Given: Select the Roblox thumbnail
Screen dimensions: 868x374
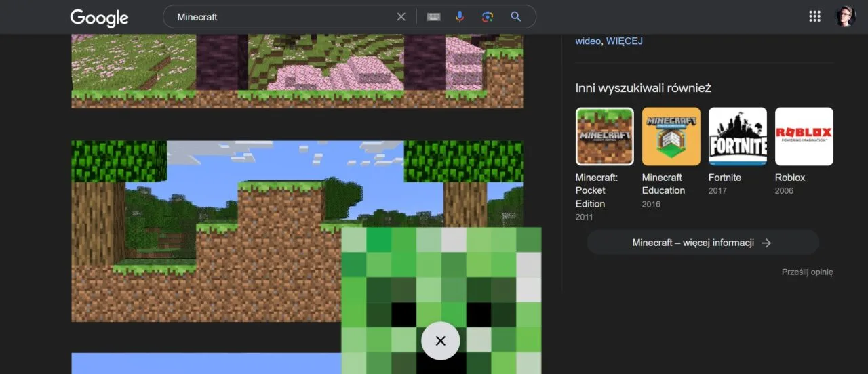Looking at the screenshot, I should [804, 136].
